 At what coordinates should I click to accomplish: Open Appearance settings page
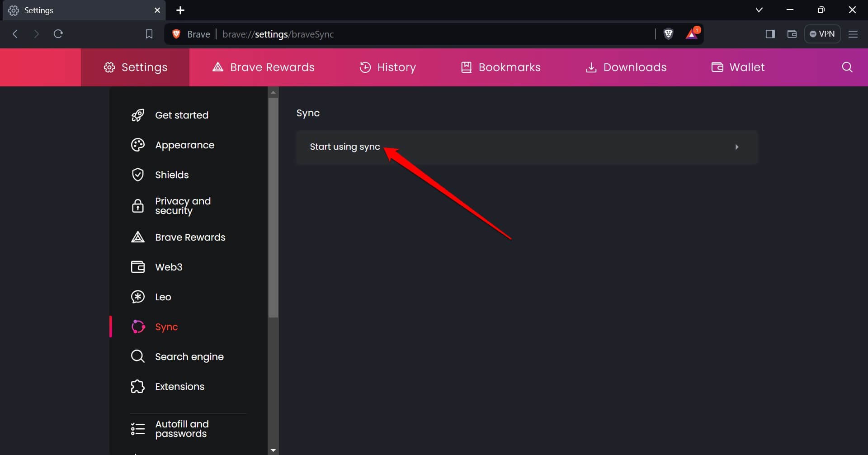pos(185,145)
